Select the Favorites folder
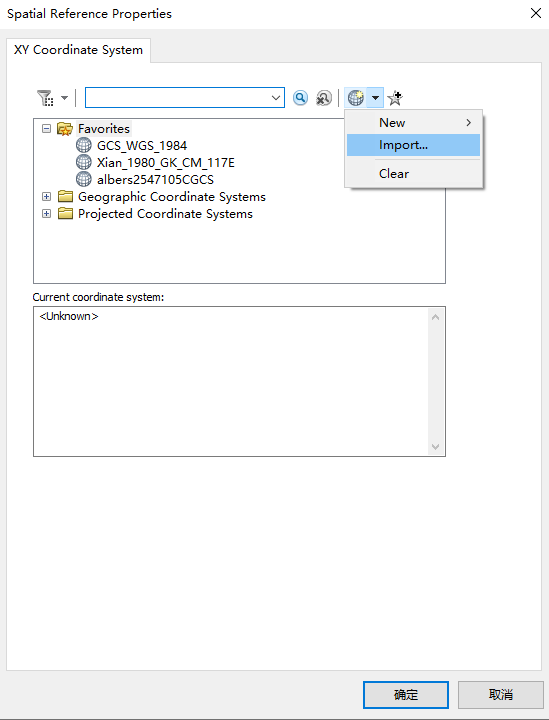The width and height of the screenshot is (549, 720). point(104,129)
